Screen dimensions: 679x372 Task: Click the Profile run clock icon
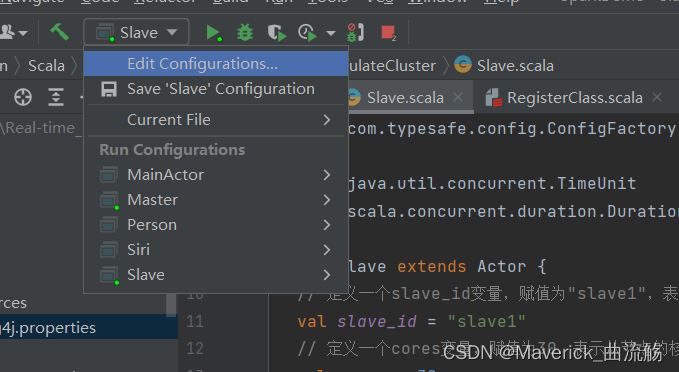307,32
